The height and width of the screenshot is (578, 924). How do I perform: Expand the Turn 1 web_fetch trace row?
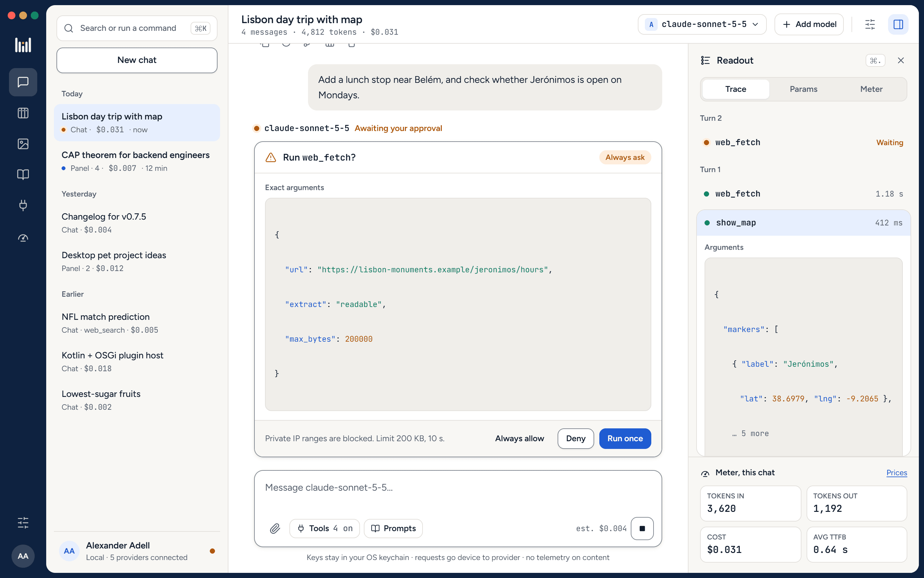click(x=803, y=194)
